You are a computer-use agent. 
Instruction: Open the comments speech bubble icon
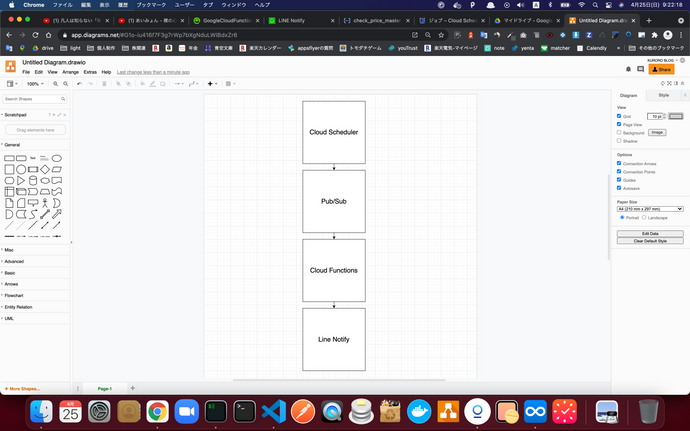(x=640, y=69)
